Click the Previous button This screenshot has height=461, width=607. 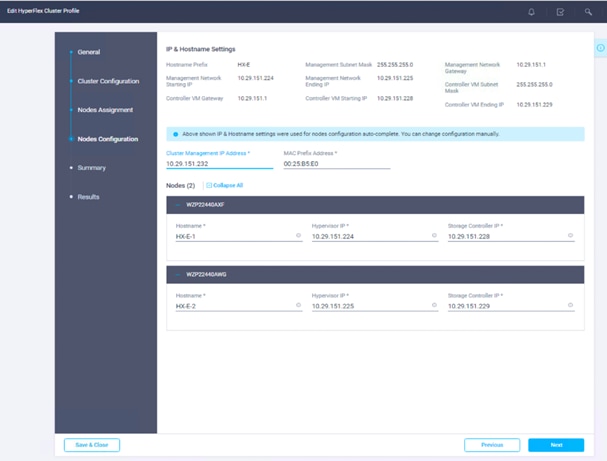coord(492,445)
